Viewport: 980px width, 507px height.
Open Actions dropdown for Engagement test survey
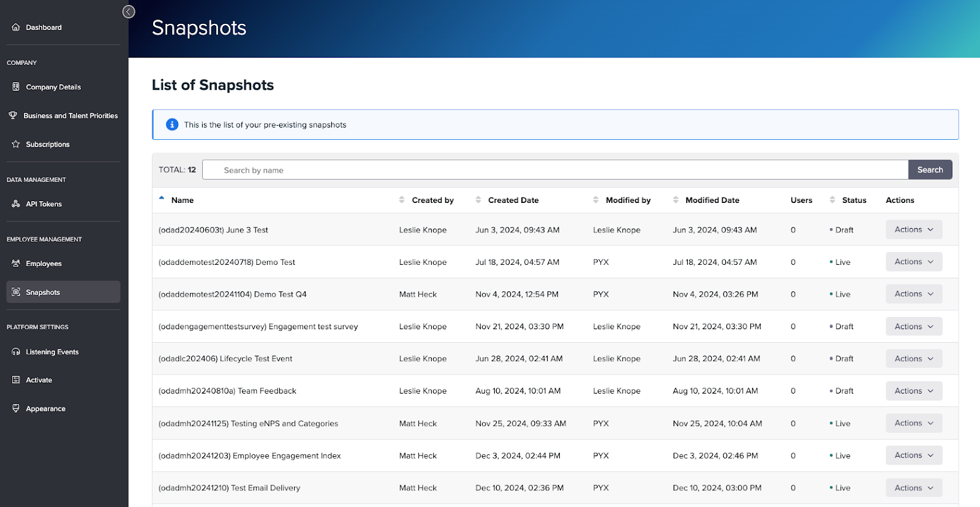914,326
